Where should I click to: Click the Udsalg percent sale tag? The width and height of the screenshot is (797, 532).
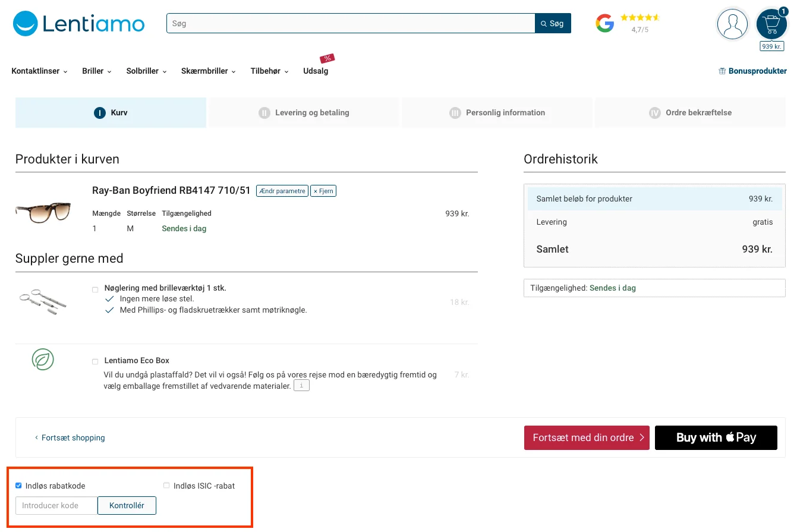click(327, 58)
